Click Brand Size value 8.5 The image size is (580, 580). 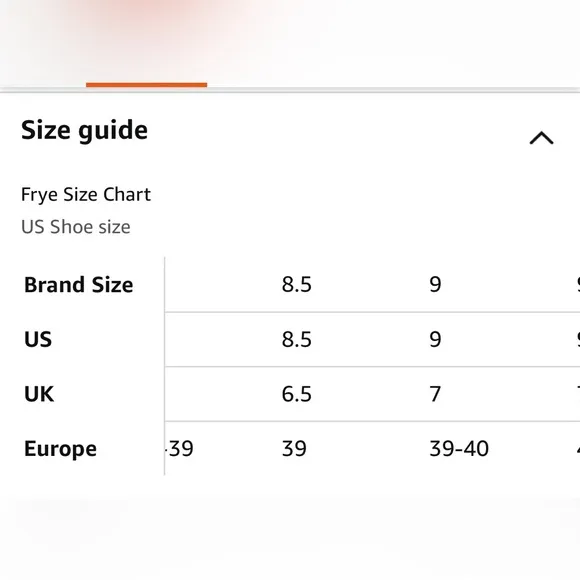[297, 285]
